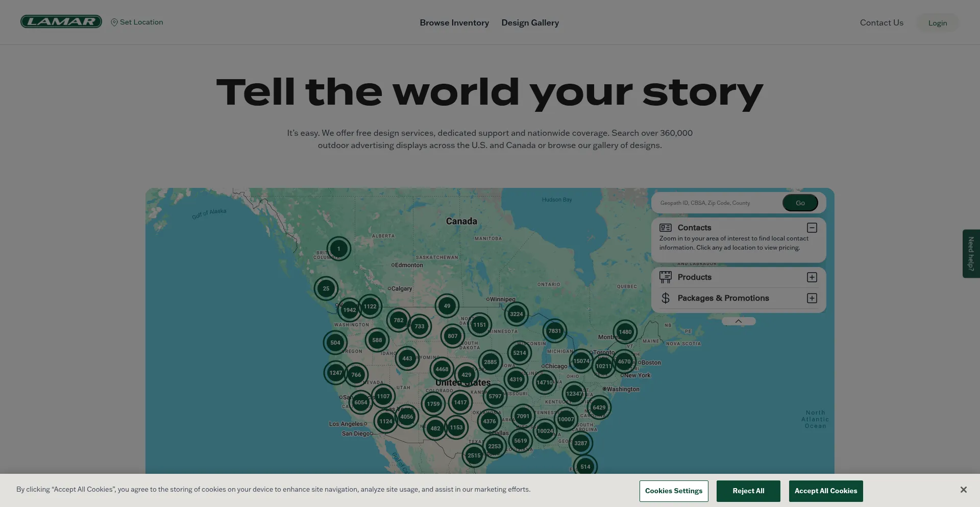Open the Need help? side tab
Viewport: 980px width, 507px height.
tap(970, 254)
